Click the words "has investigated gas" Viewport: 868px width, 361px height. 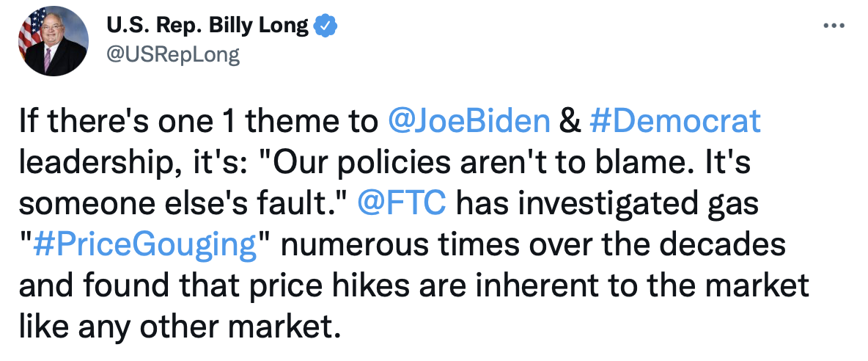[x=606, y=205]
